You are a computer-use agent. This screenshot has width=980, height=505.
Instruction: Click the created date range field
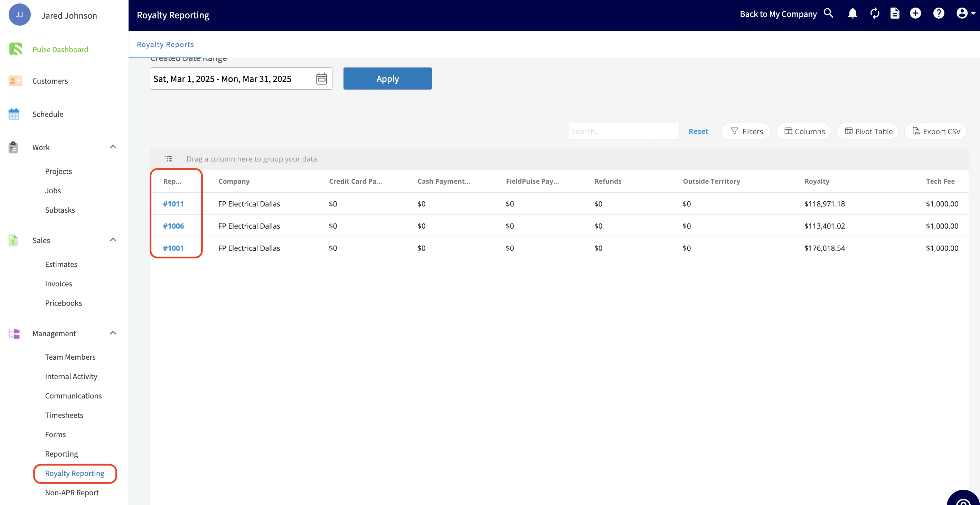click(241, 79)
